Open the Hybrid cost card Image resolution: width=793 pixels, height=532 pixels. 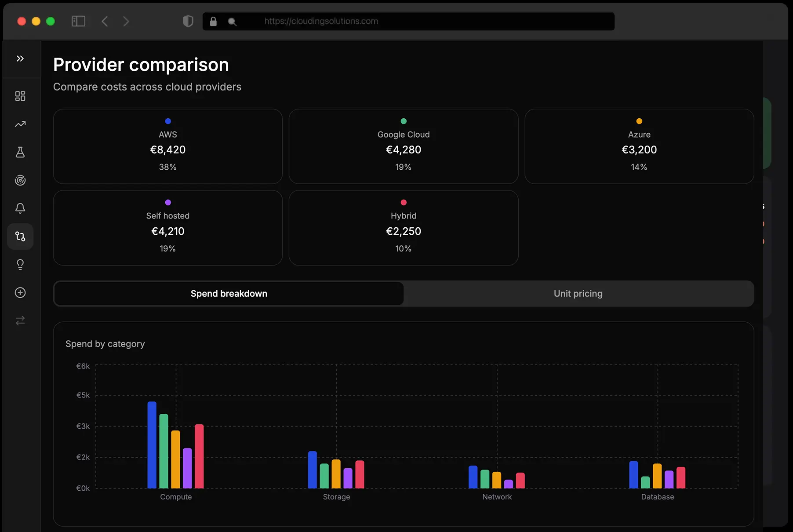tap(403, 228)
